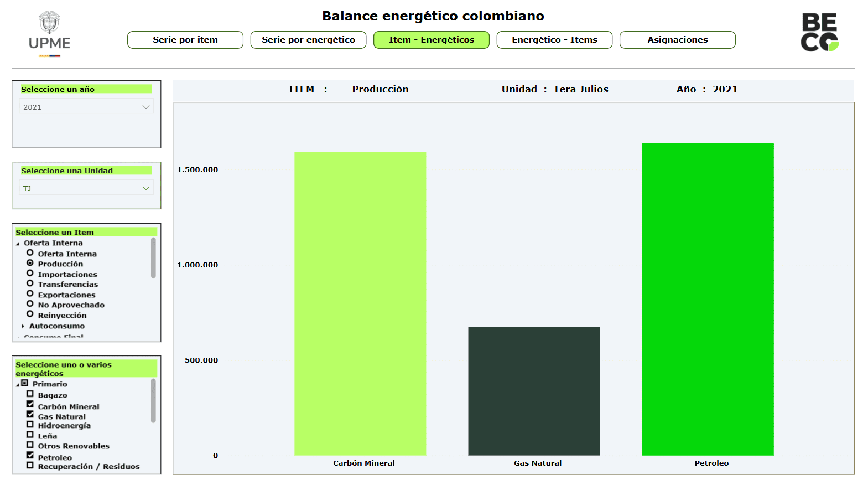Uncheck the Petroleo checkbox
The width and height of the screenshot is (868, 485).
coord(30,455)
